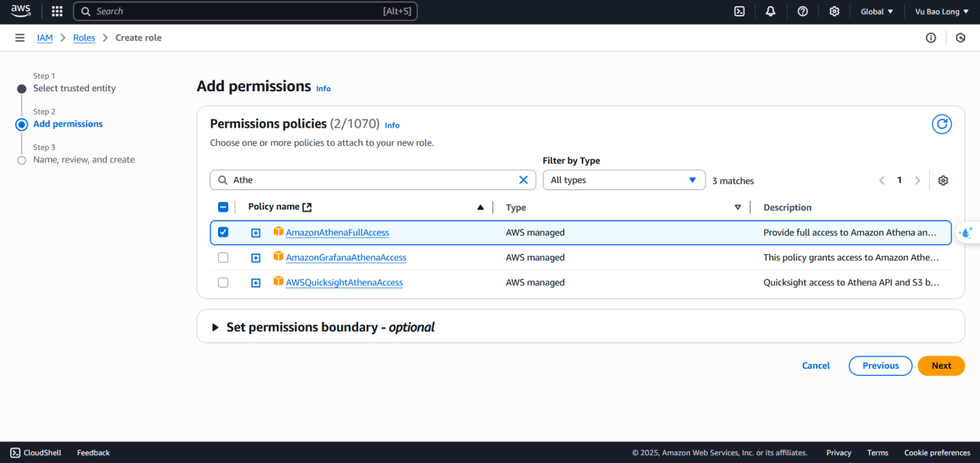Expand the AmazonAthenaFullAccess policy details
The width and height of the screenshot is (980, 463).
click(256, 233)
